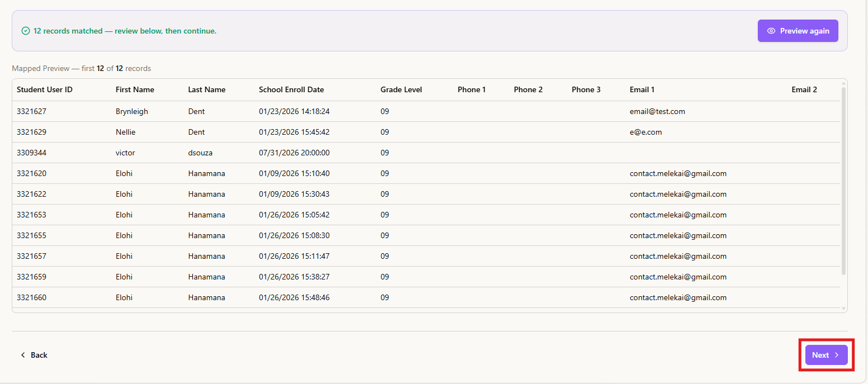
Task: Click the Last Name column header
Action: [207, 89]
